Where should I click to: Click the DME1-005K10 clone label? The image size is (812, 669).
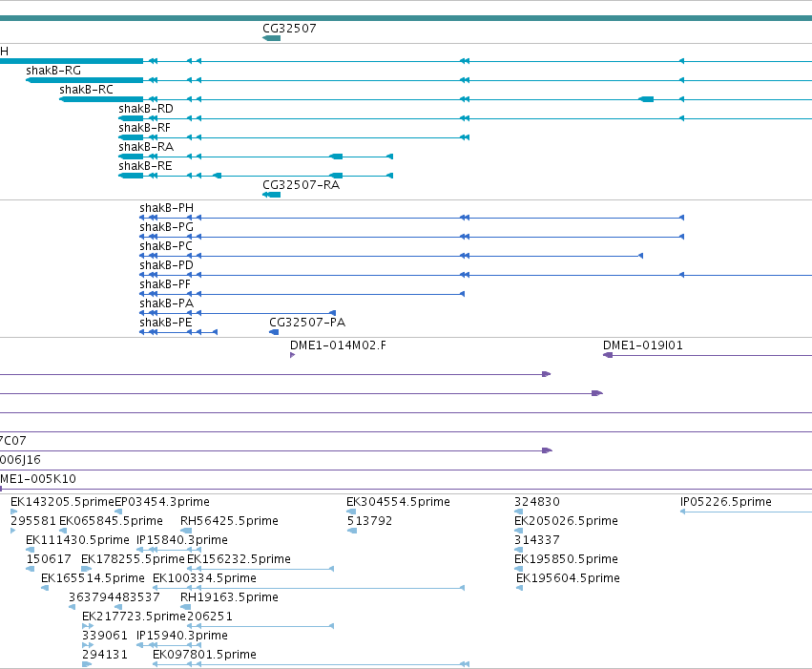pyautogui.click(x=38, y=479)
